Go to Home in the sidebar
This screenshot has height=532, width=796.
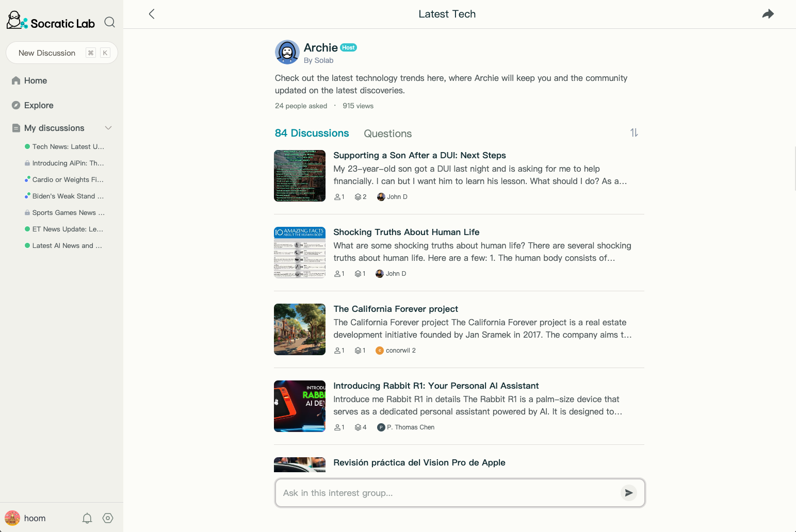pyautogui.click(x=36, y=80)
